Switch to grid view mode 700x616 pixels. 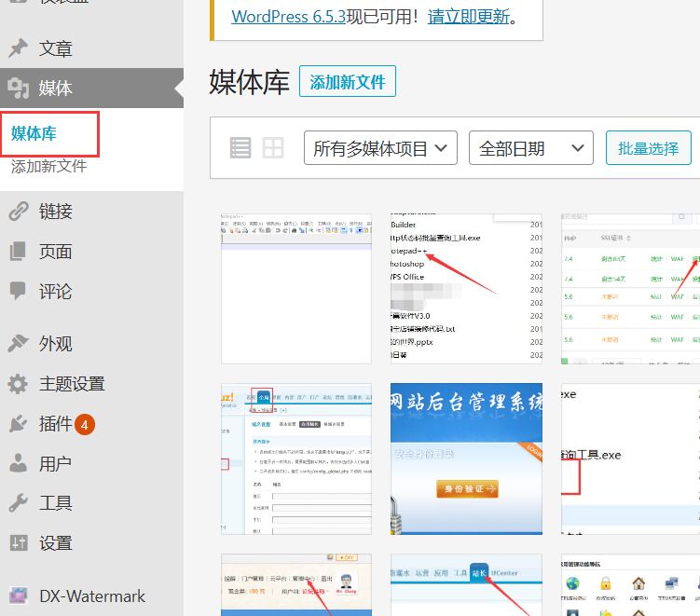[x=272, y=147]
